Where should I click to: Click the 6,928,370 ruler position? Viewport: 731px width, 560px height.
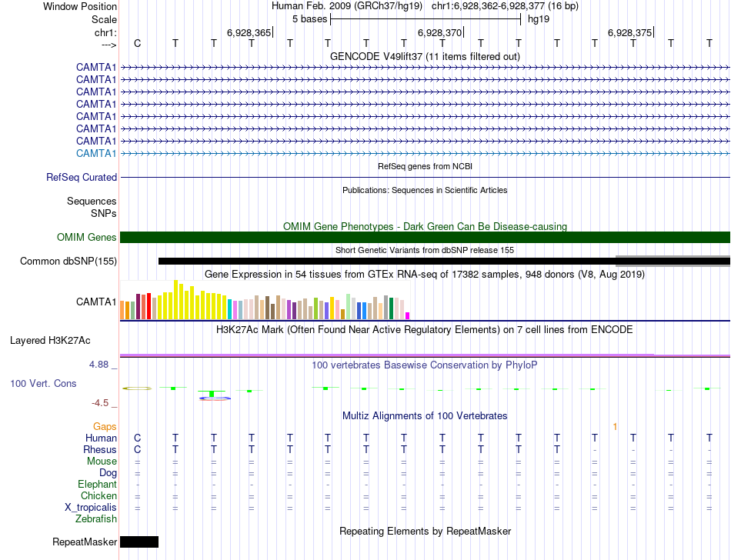tap(439, 32)
